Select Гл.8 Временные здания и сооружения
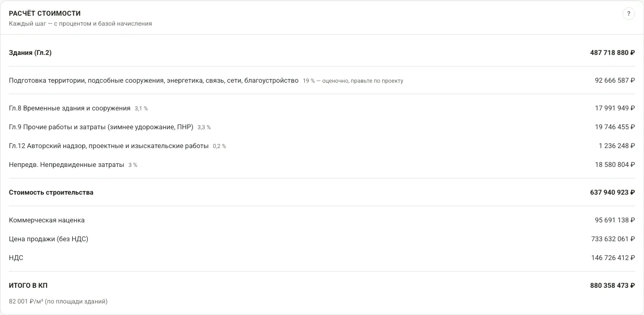 (x=70, y=108)
